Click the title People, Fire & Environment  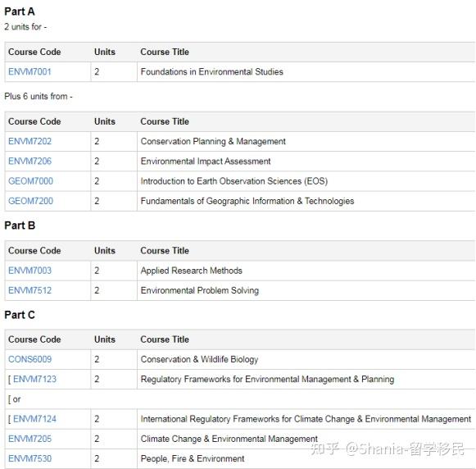(193, 458)
